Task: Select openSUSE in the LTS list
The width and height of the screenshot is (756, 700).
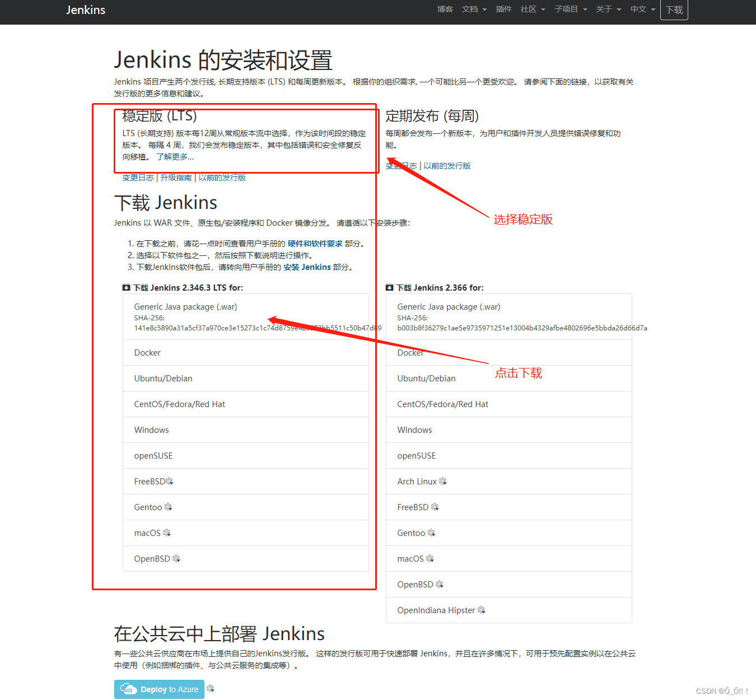Action: coord(246,456)
